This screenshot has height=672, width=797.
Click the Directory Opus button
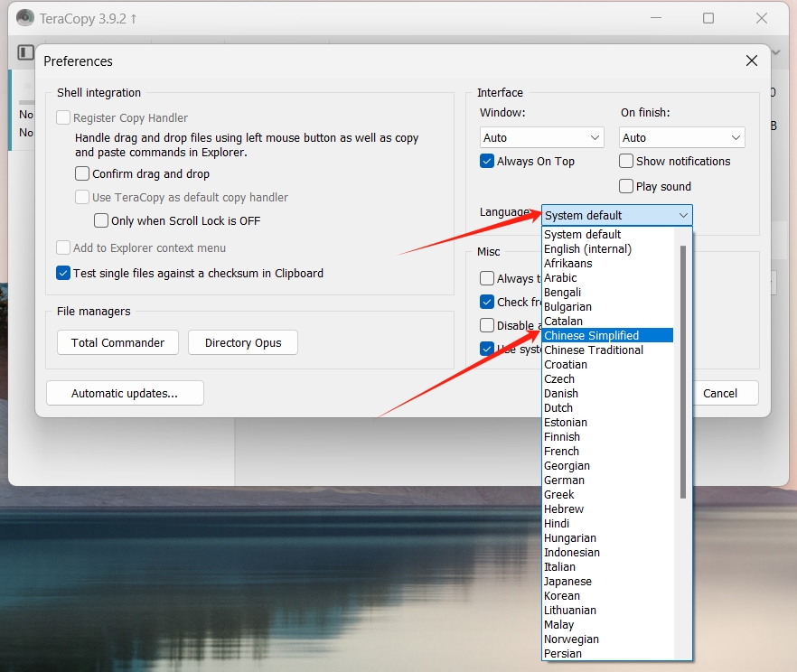pos(243,343)
